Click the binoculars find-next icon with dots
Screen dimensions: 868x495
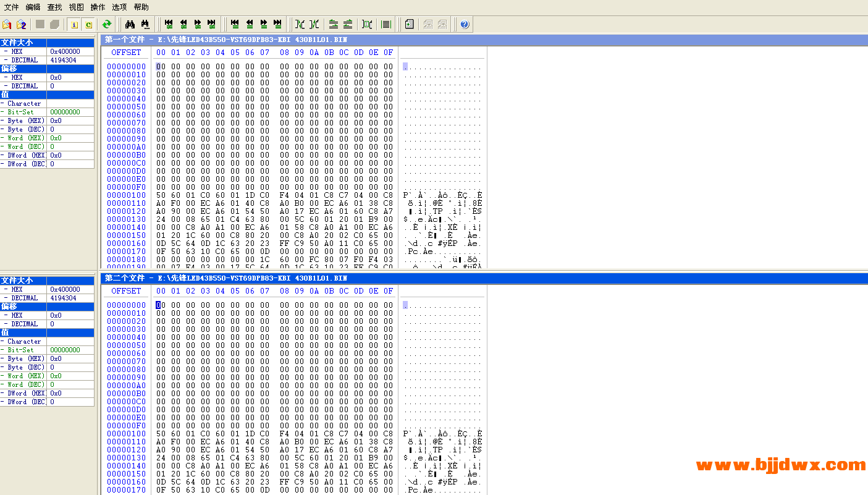pyautogui.click(x=145, y=24)
